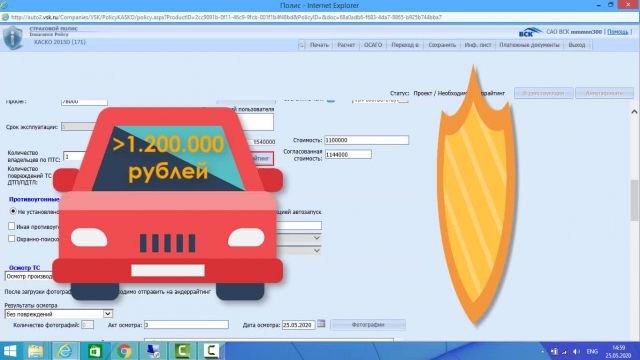640x360 pixels.
Task: Click the vertical scrollbar thumb
Action: (x=634, y=200)
